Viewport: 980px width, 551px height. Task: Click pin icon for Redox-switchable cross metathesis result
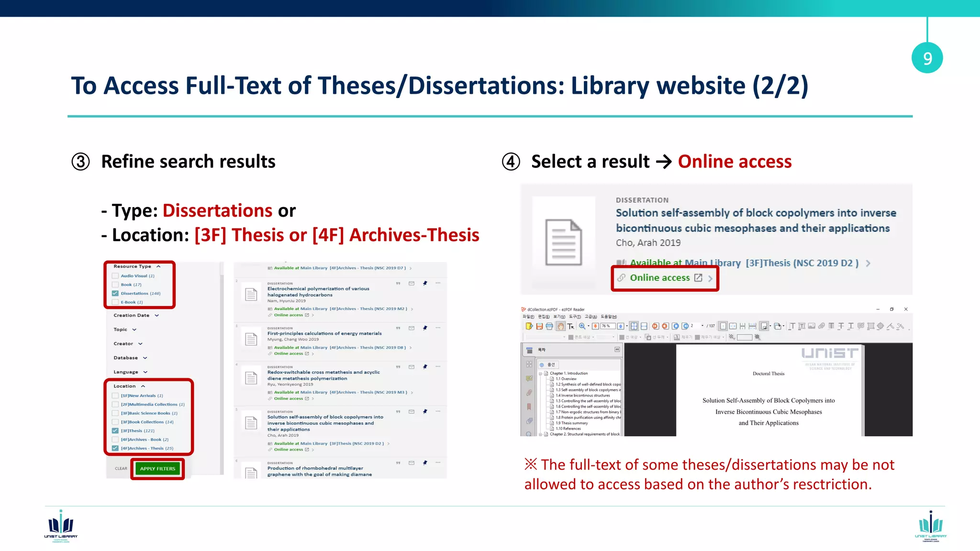pos(425,367)
